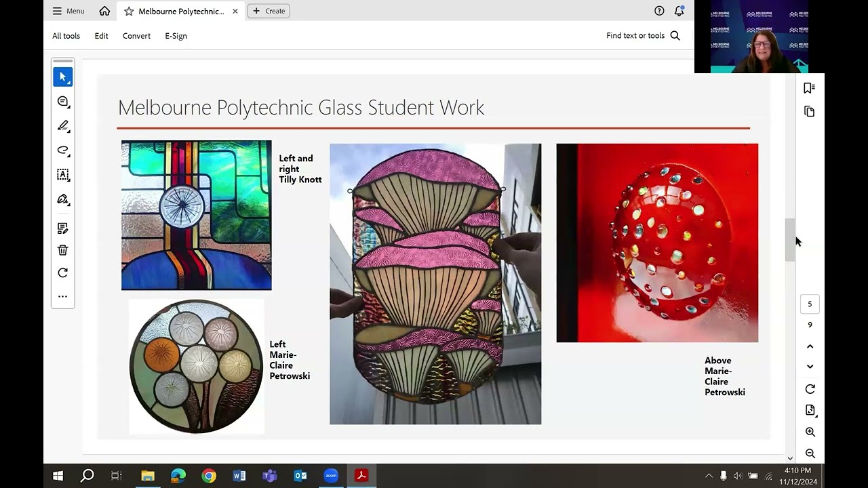Image resolution: width=868 pixels, height=488 pixels.
Task: Click the round dandelion glass image
Action: point(196,366)
